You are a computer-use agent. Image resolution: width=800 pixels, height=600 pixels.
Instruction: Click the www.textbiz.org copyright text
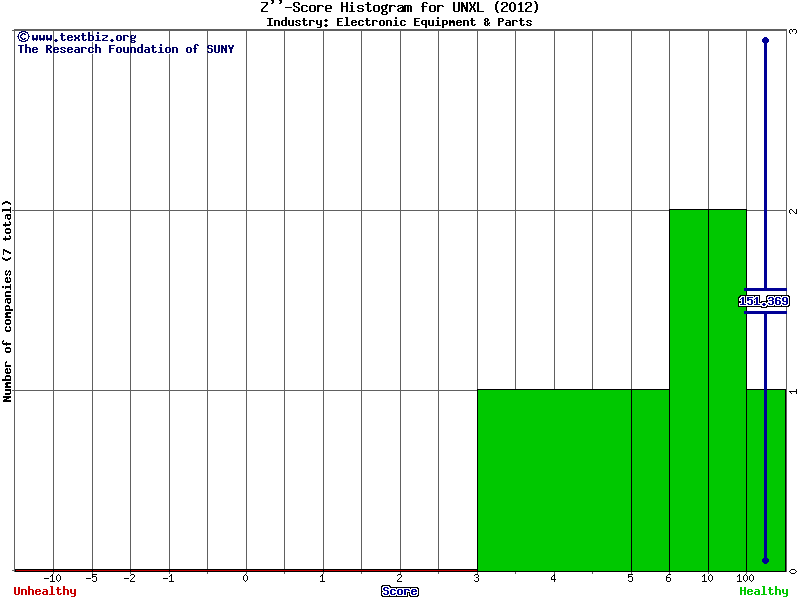(x=77, y=37)
